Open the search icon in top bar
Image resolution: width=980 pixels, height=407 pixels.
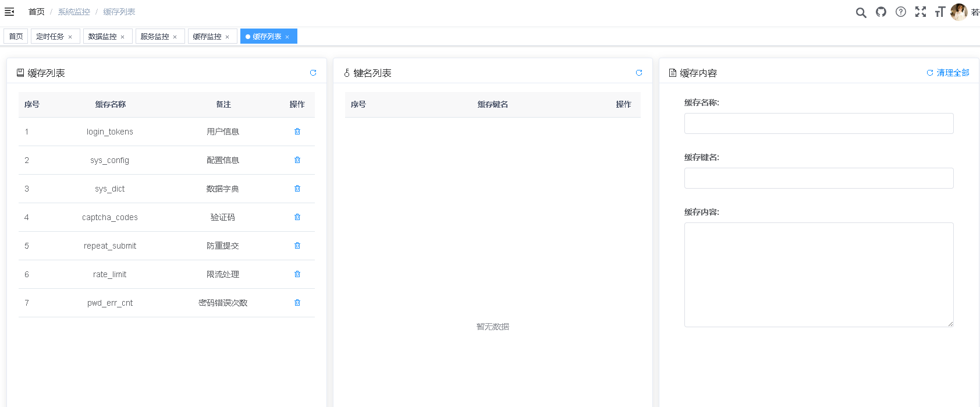point(861,12)
